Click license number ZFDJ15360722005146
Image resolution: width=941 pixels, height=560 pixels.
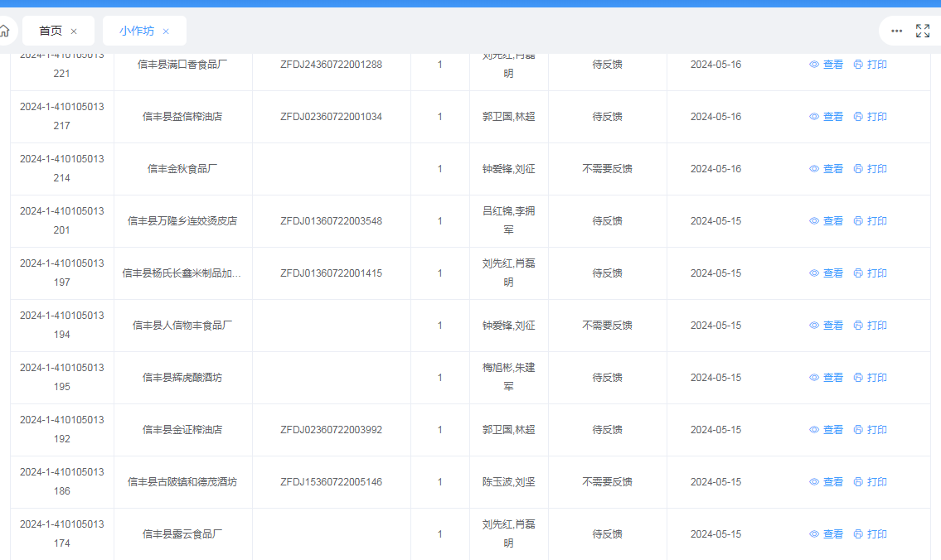pos(331,482)
